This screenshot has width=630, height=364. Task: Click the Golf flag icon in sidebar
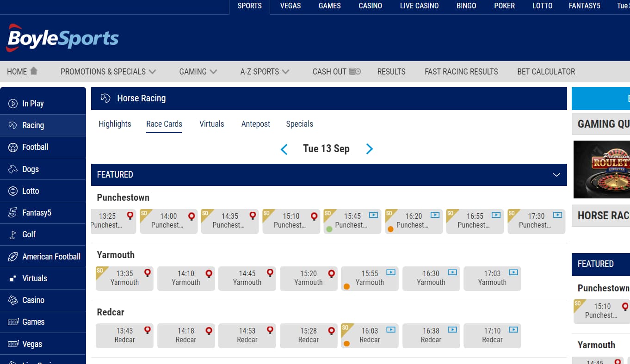pos(13,234)
